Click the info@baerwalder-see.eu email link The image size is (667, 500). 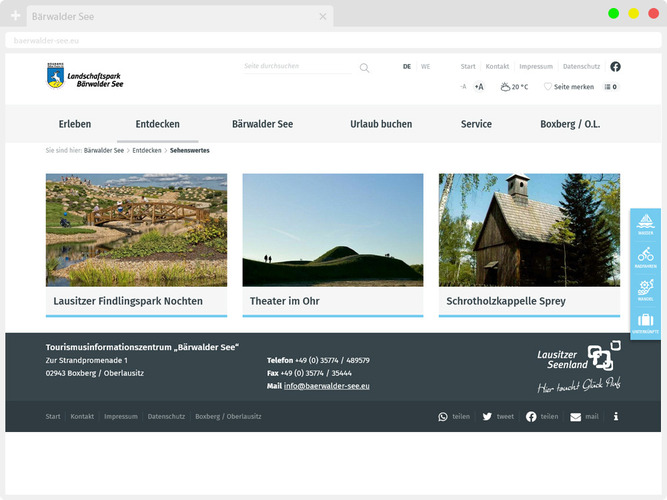pos(326,386)
